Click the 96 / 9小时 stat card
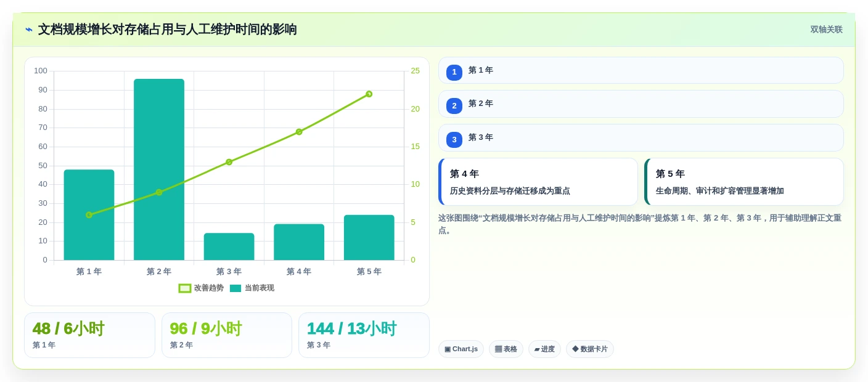Viewport: 868px width, 382px height. [x=227, y=335]
